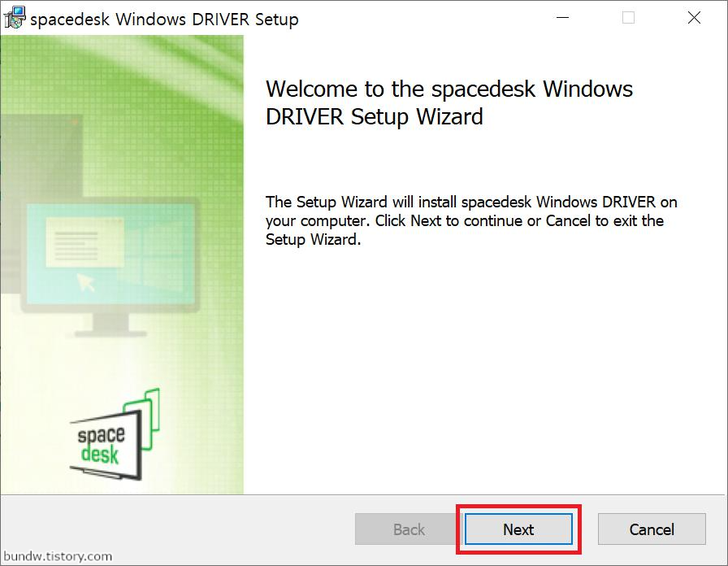Click the spacedesk logo on the banner
728x566 pixels.
(115, 434)
